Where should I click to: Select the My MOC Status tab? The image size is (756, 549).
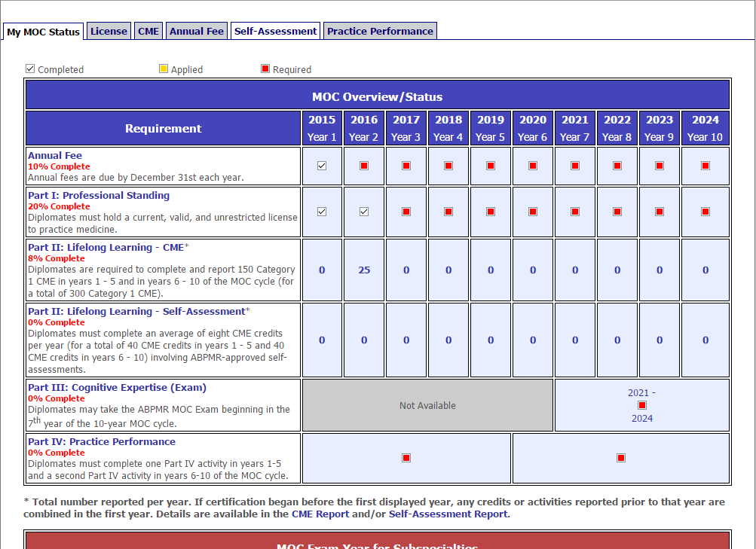pyautogui.click(x=43, y=32)
